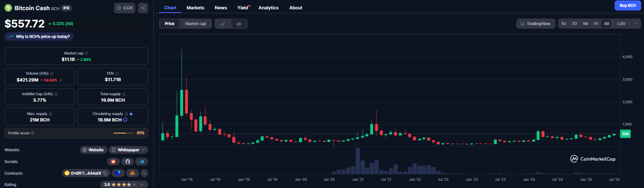Expand more contracts chevron
Screen dimensions: 644x188
tap(144, 173)
